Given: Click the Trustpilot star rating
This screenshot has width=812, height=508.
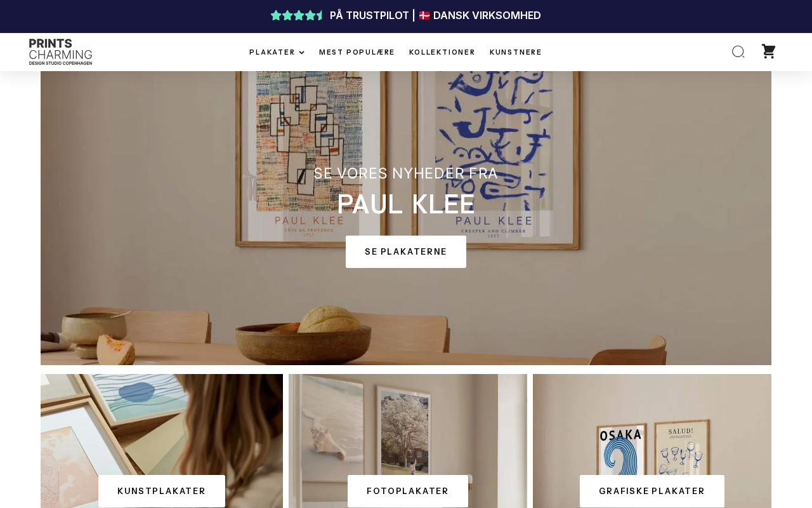Looking at the screenshot, I should [298, 15].
